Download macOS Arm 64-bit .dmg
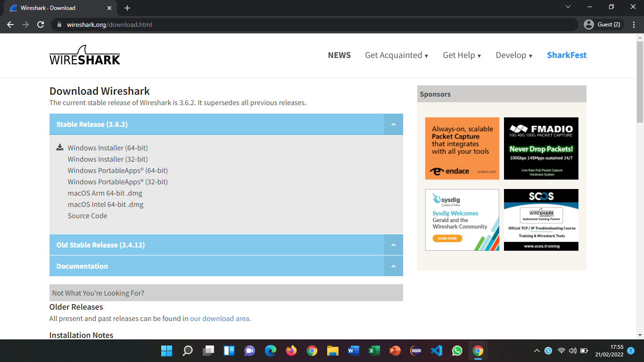This screenshot has height=362, width=644. pos(105,193)
